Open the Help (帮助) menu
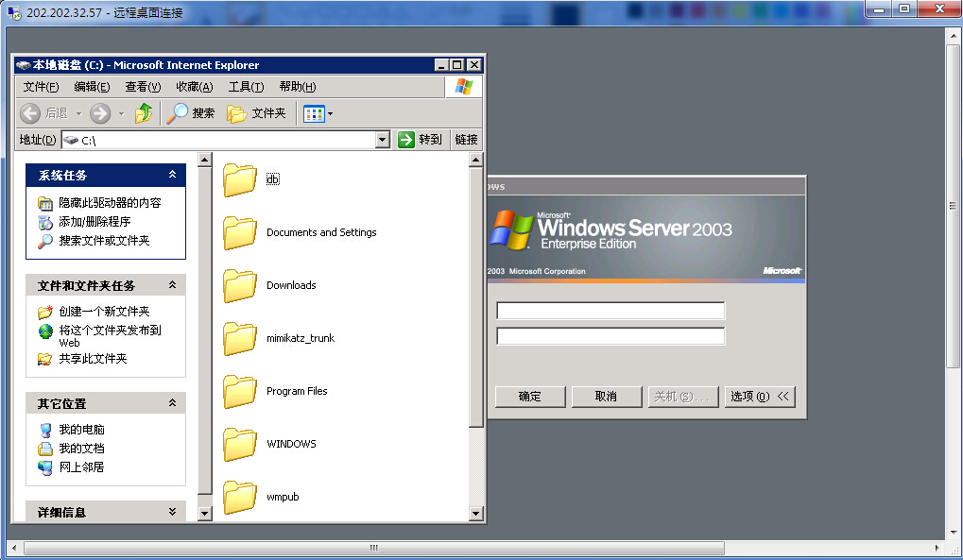Image resolution: width=963 pixels, height=560 pixels. (x=298, y=87)
